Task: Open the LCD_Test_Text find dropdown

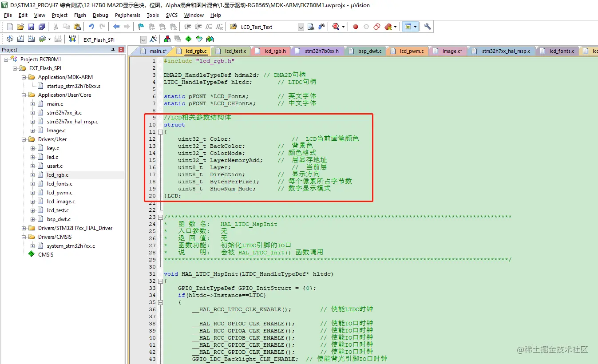Action: (301, 27)
